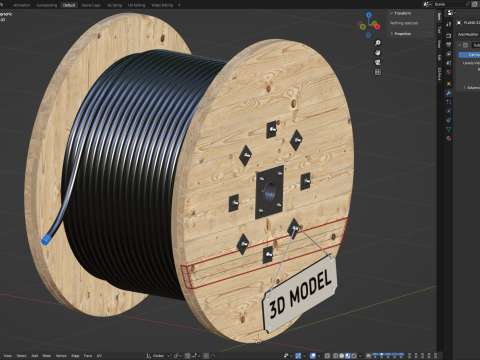Open the Scene properties tab icon
Image resolution: width=480 pixels, height=360 pixels.
[449, 63]
